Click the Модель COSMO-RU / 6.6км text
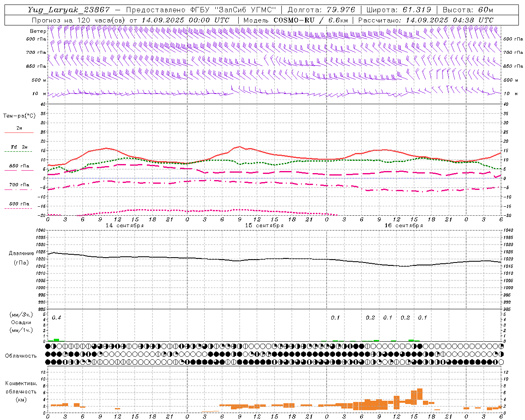Viewport: 525px width, 420px height. (295, 20)
